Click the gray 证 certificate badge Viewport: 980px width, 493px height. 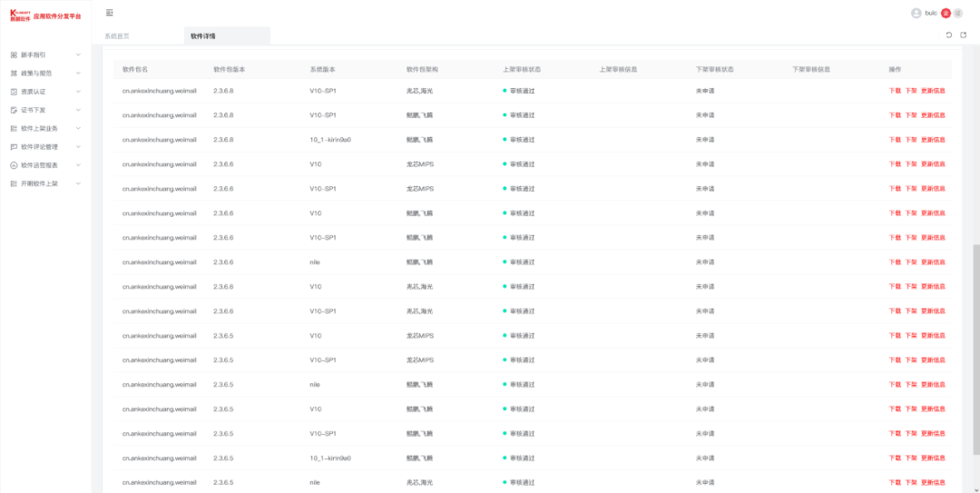tap(957, 13)
